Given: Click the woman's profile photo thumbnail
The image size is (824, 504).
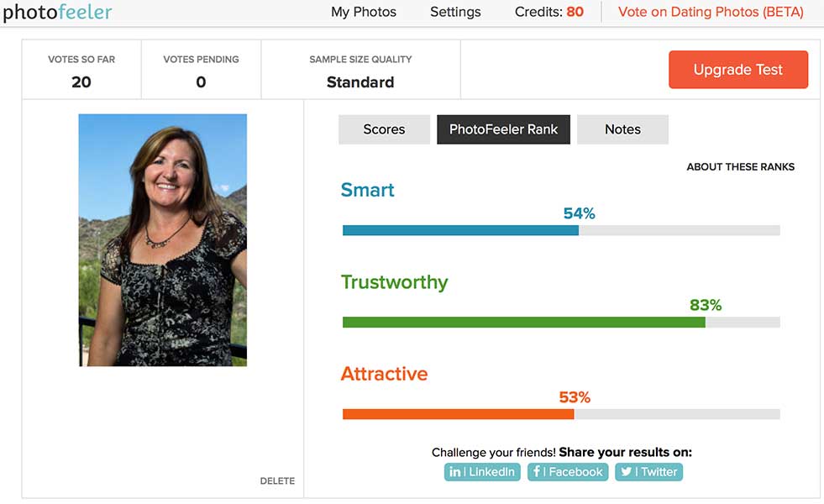Looking at the screenshot, I should [163, 240].
